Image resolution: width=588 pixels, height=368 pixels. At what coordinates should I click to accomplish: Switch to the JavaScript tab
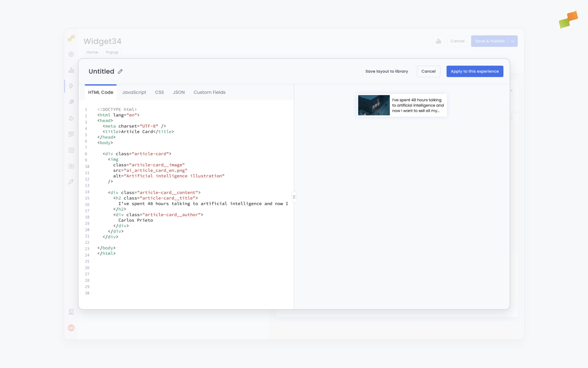tap(134, 92)
